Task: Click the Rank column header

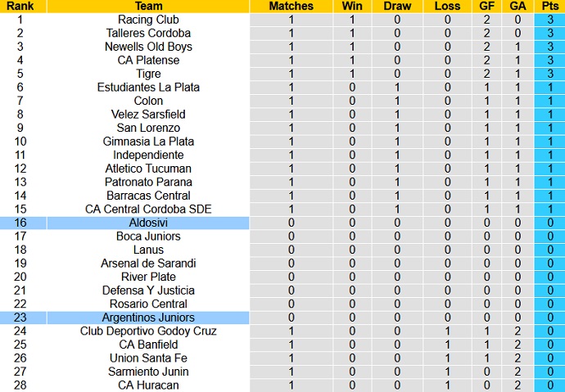Action: click(x=20, y=6)
